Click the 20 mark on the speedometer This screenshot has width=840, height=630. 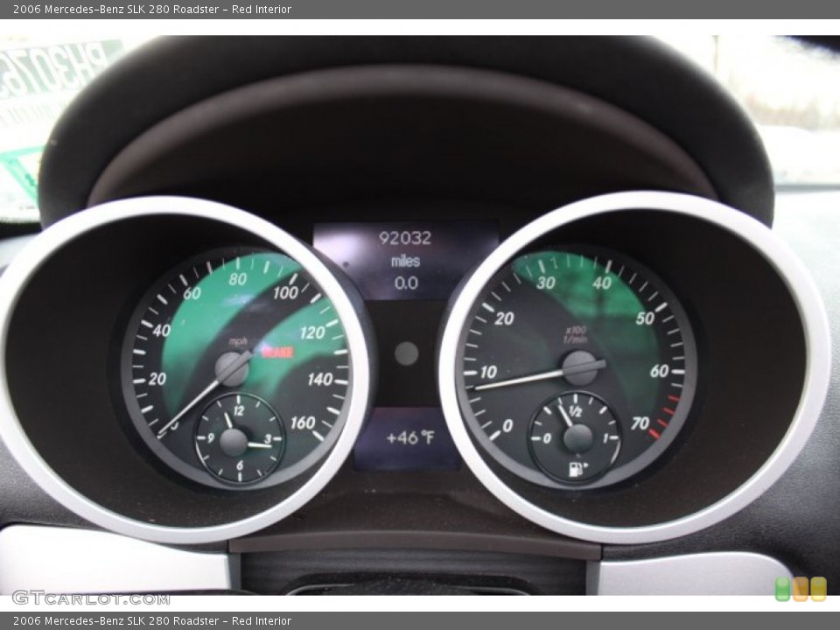(x=157, y=379)
